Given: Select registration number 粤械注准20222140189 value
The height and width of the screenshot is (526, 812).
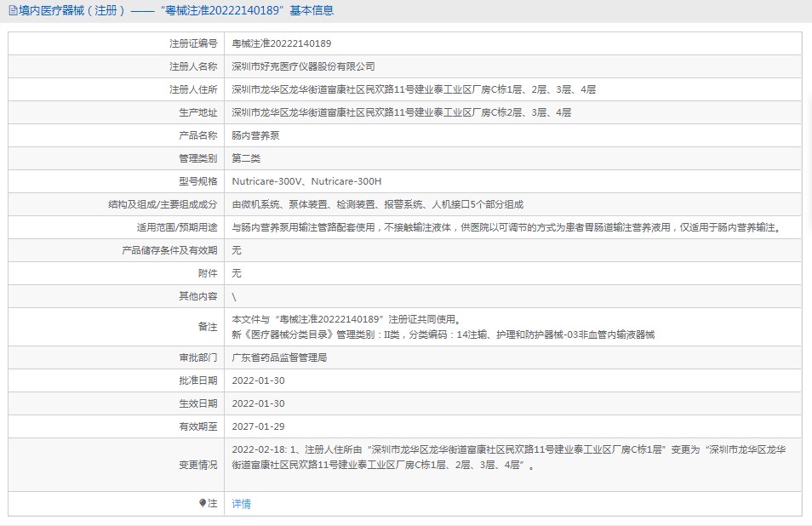Looking at the screenshot, I should tap(282, 43).
